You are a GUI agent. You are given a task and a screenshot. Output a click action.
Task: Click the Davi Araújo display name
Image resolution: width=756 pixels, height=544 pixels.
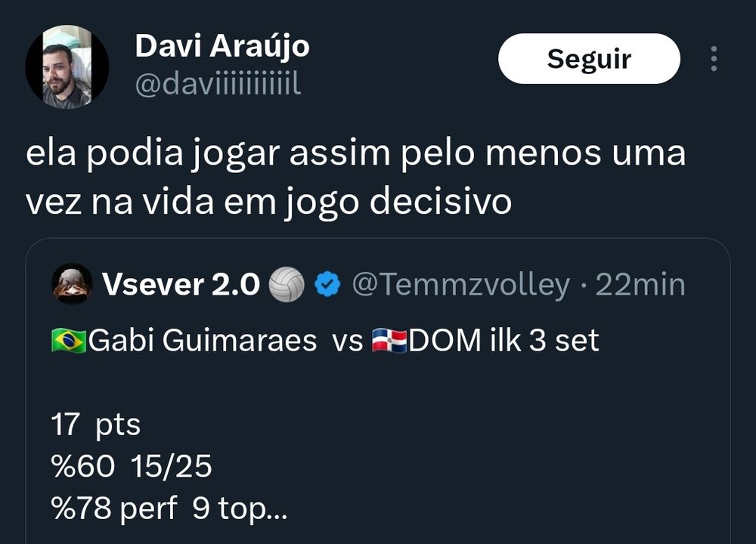point(222,47)
